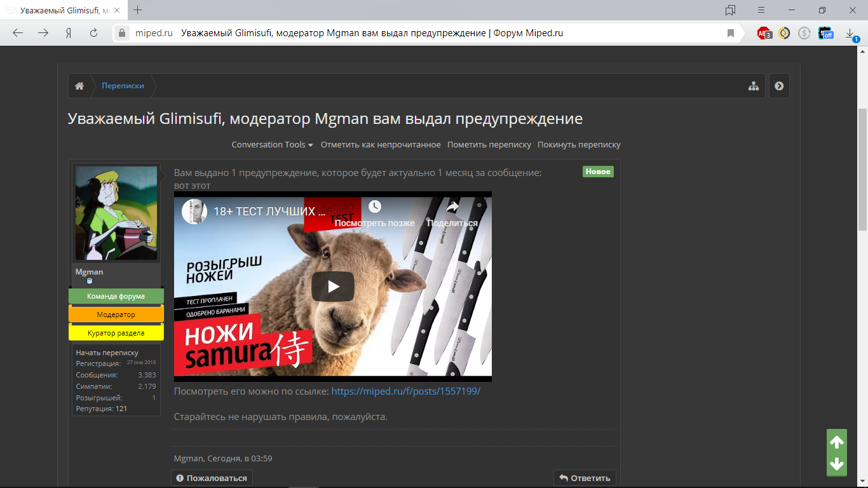Click the Watch later clock icon on video
The width and height of the screenshot is (868, 488).
pos(374,207)
